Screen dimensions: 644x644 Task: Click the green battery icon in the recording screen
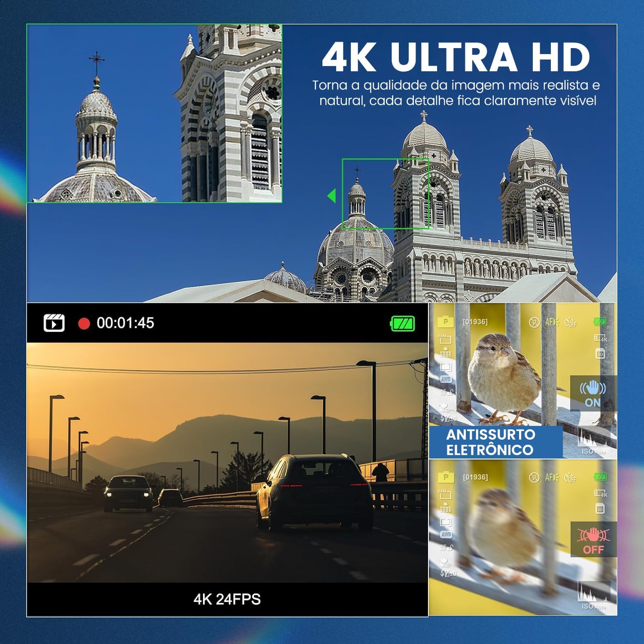pos(402,323)
